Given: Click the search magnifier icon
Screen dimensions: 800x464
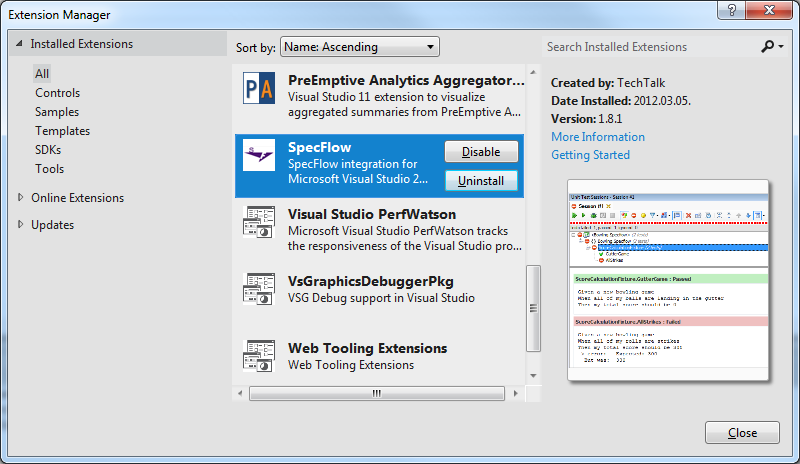Looking at the screenshot, I should pyautogui.click(x=767, y=46).
